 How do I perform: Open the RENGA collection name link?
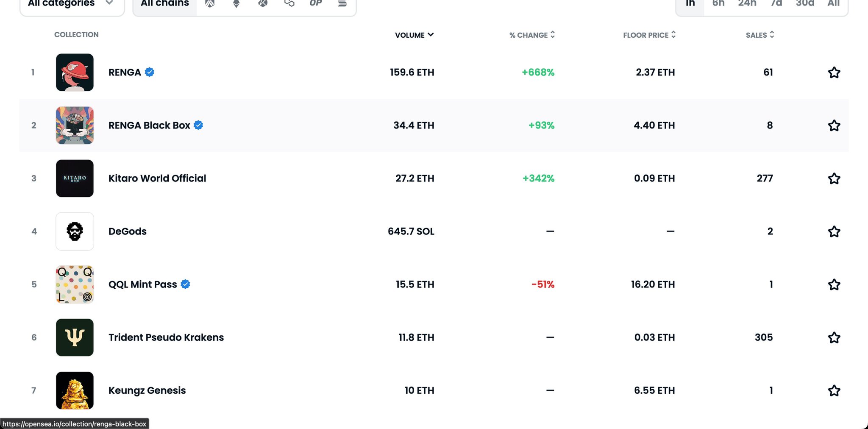[x=125, y=72]
